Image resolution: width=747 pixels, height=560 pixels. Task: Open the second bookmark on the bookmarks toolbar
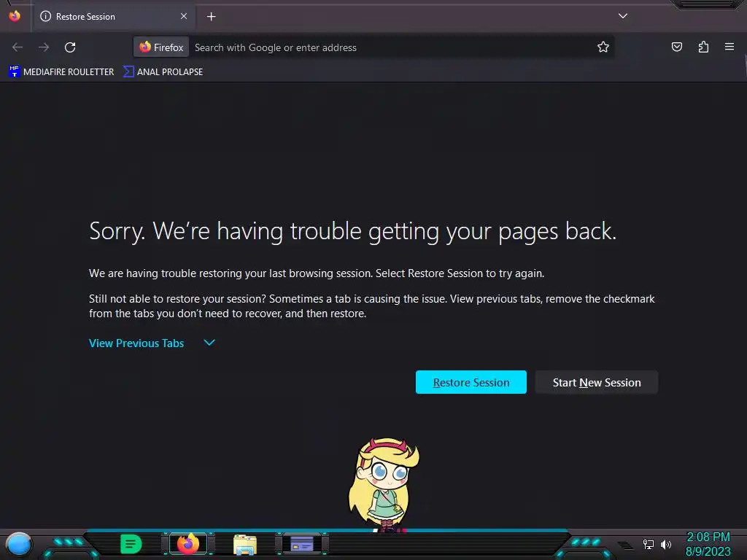(163, 72)
